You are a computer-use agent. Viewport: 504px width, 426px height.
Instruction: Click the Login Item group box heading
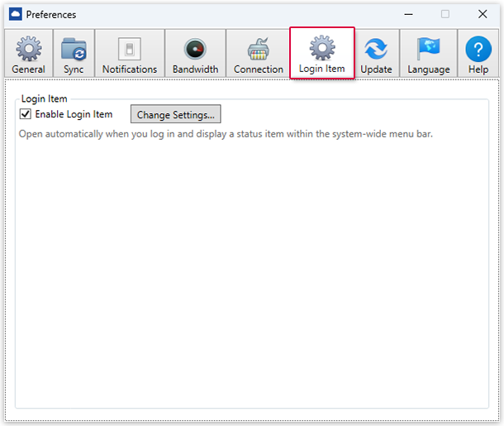pos(44,98)
